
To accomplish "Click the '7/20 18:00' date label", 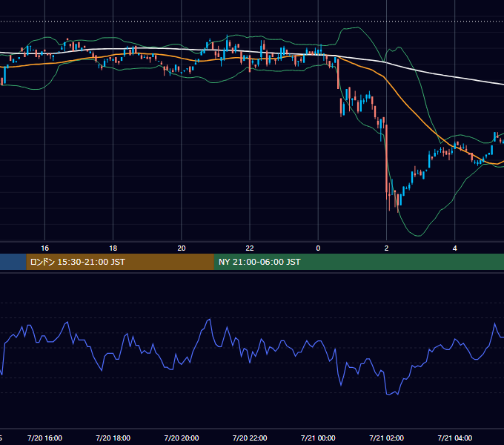I will (113, 438).
